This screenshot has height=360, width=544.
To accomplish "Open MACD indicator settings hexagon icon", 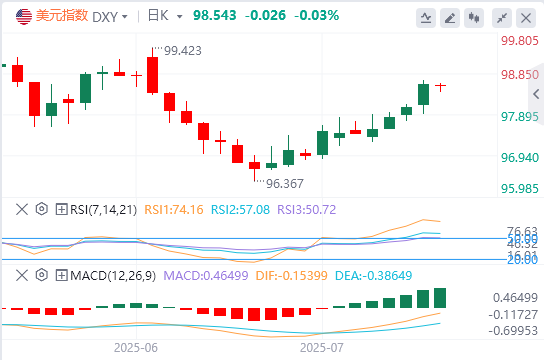I will (x=42, y=275).
